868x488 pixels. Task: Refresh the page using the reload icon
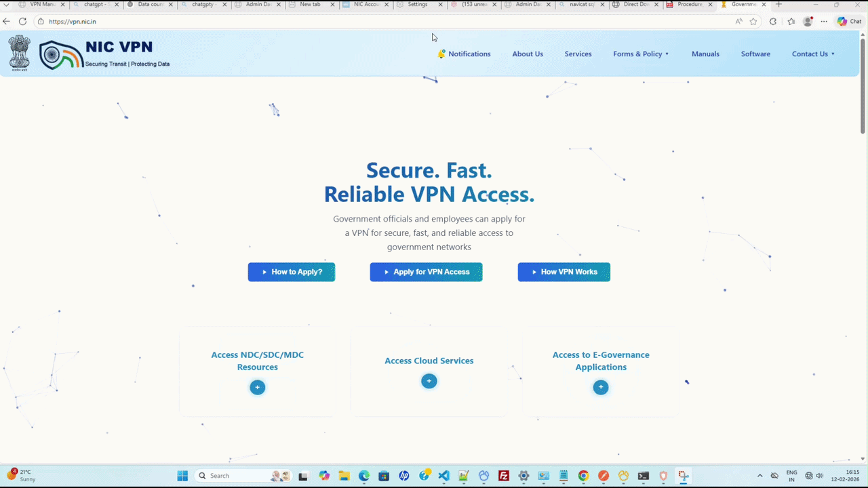(22, 21)
